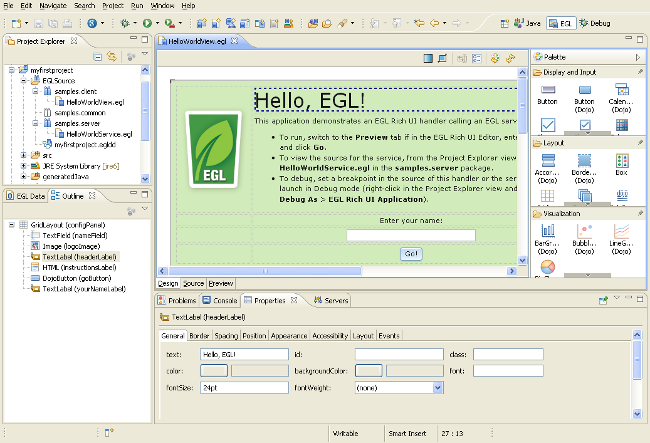Open the Appearance properties tab

(289, 336)
